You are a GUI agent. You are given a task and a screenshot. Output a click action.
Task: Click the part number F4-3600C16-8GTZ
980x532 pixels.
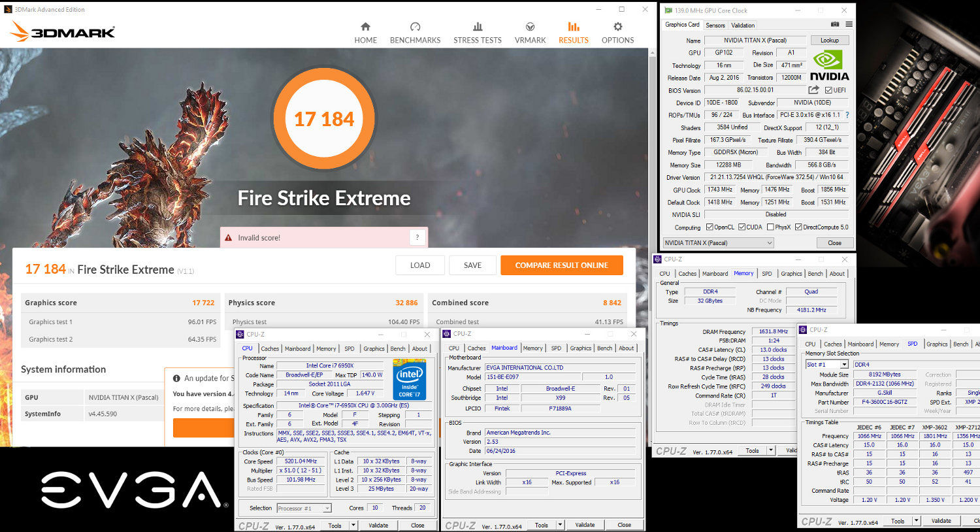(x=884, y=403)
